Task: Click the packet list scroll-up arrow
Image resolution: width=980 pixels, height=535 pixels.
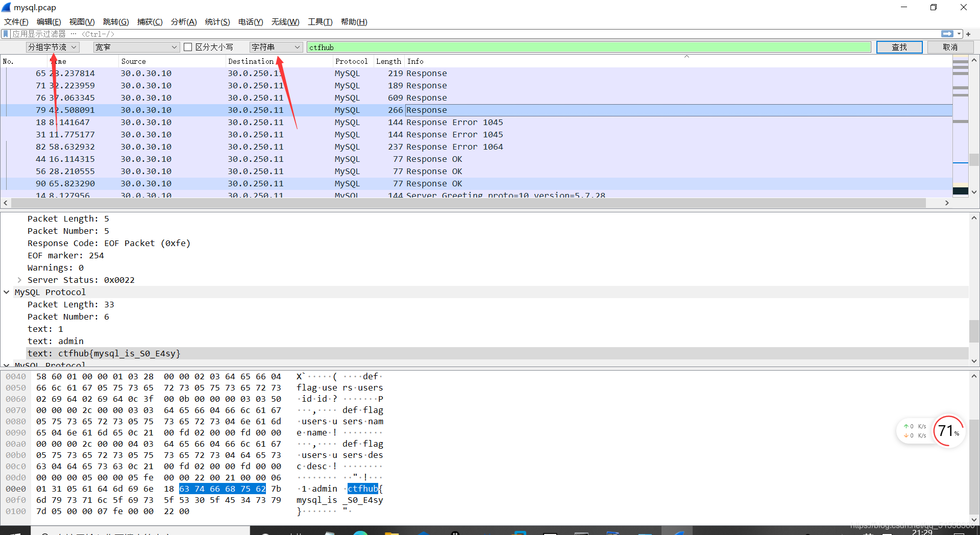Action: pos(974,60)
